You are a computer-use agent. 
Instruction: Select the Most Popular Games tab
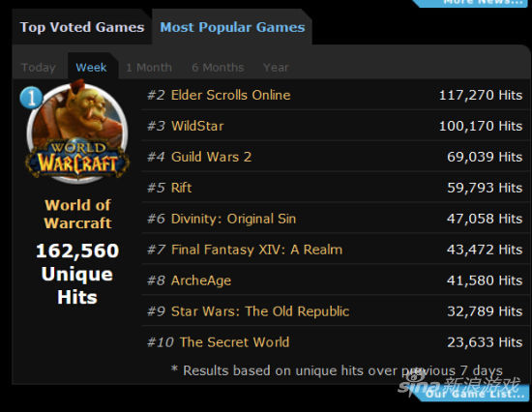click(x=232, y=27)
